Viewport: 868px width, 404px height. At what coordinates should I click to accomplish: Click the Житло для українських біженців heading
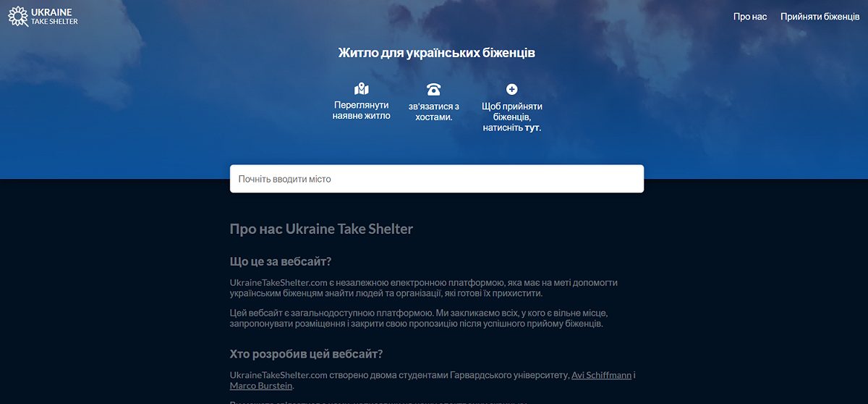pos(437,53)
